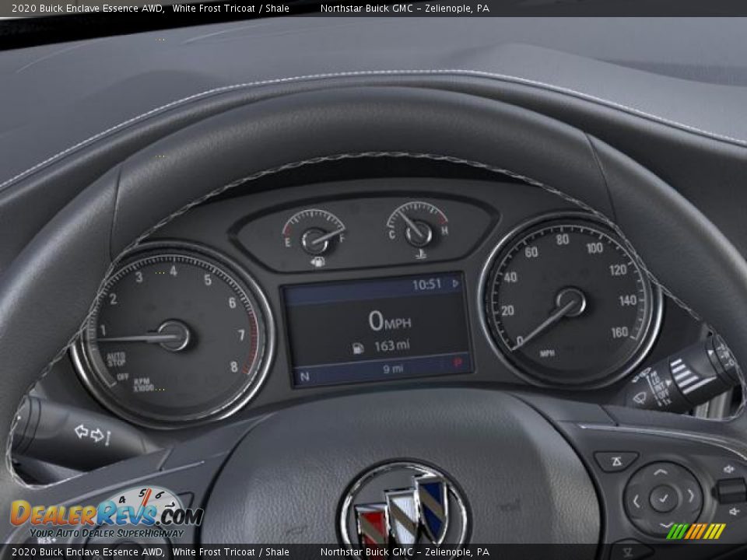Click the 0 MPH digital speed readout

pyautogui.click(x=389, y=321)
